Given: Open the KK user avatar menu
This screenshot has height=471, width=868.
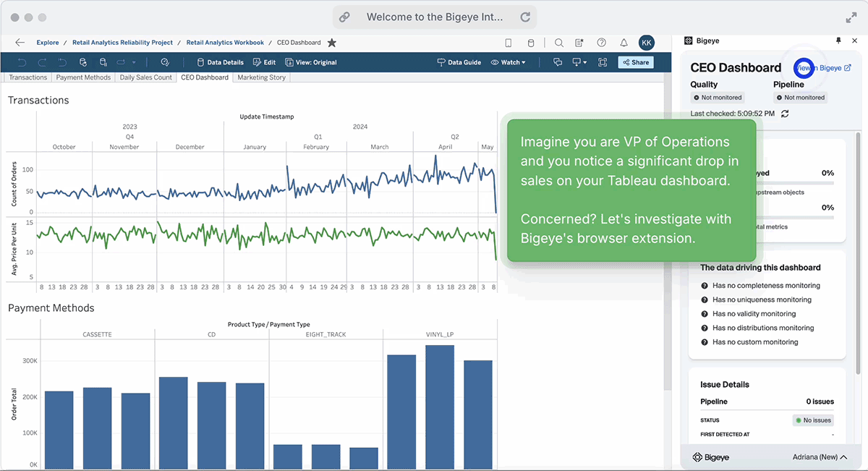Looking at the screenshot, I should tap(647, 43).
